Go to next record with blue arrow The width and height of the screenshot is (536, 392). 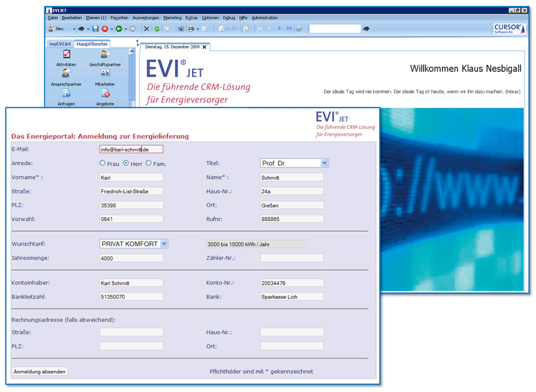point(279,28)
